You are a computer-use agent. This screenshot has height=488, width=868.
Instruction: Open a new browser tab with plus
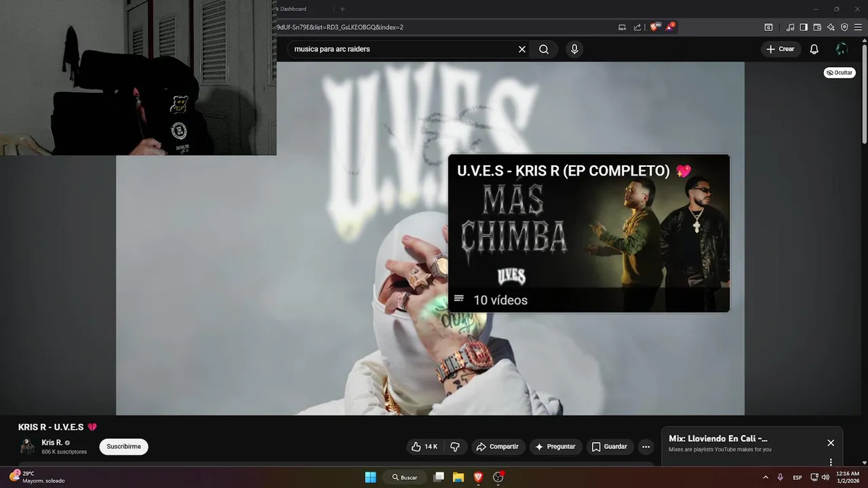point(342,9)
